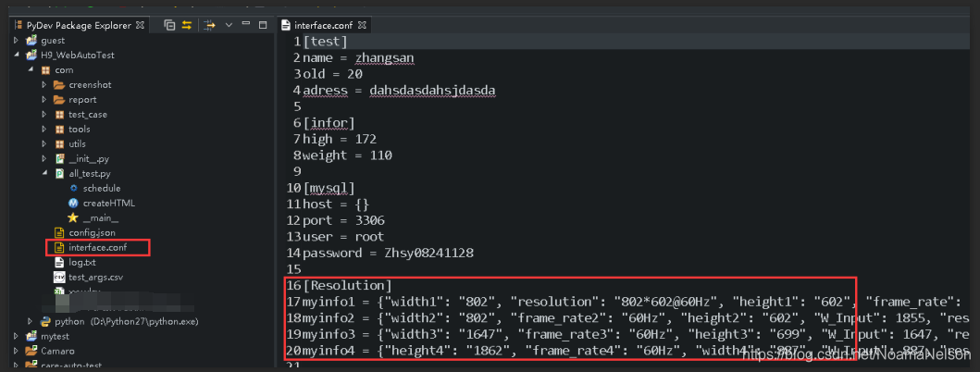Click the __init__.py file icon

(x=59, y=159)
